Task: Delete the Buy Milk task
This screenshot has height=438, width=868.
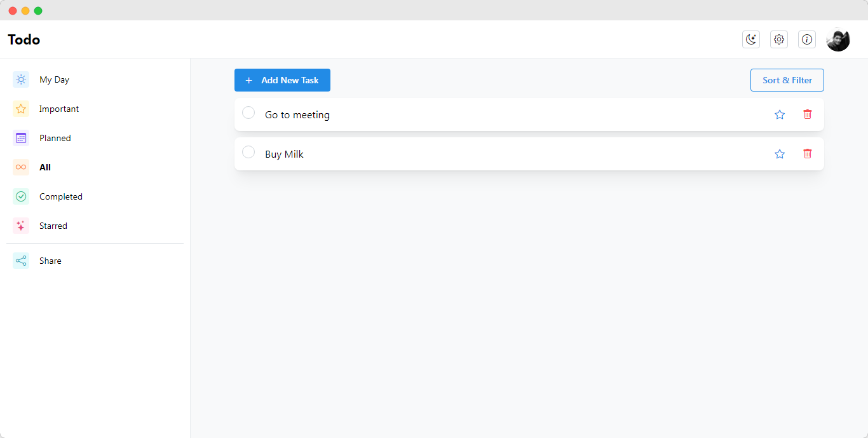Action: [808, 154]
